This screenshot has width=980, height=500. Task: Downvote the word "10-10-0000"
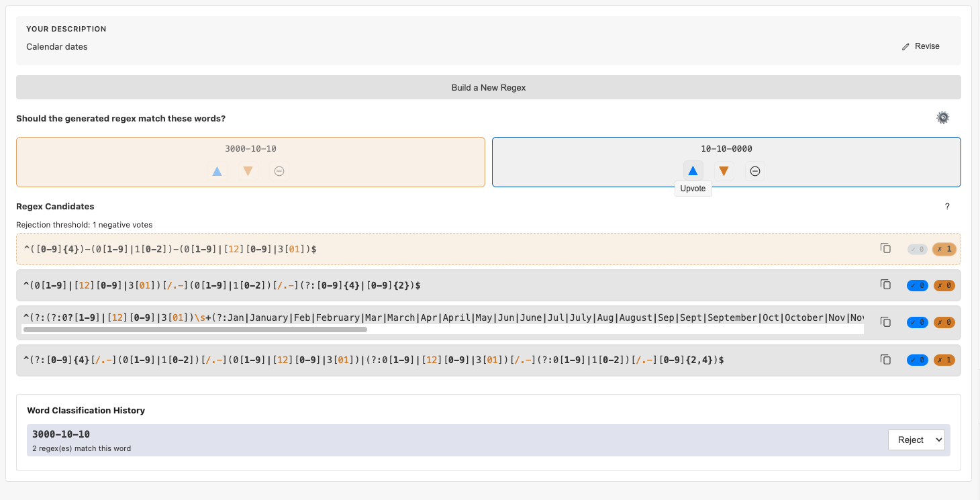723,170
